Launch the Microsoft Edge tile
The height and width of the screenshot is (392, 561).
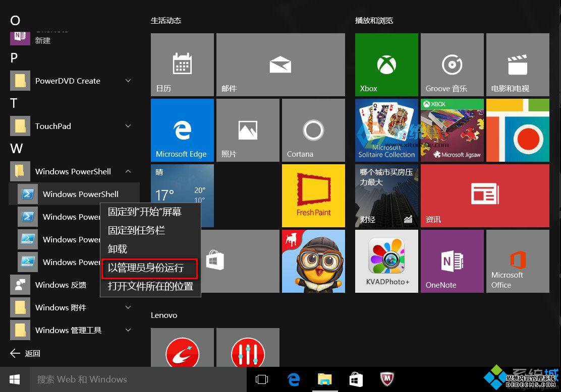[182, 130]
